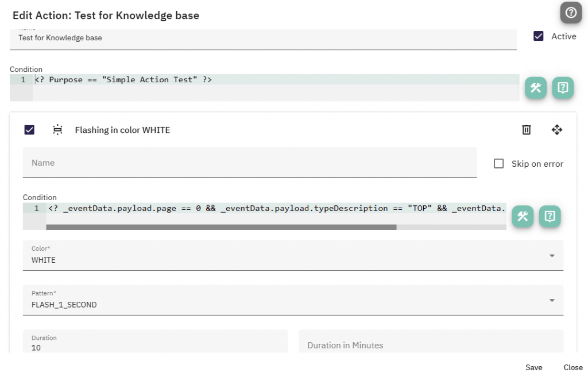Disable the Flashing in color WHITE step
This screenshot has width=588, height=376.
(x=30, y=130)
